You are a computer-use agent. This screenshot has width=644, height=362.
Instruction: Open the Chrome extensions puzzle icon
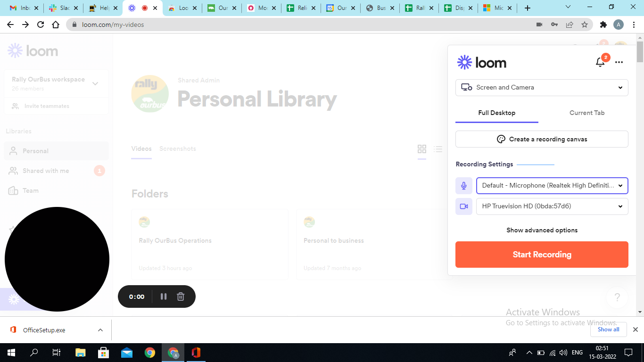tap(603, 25)
